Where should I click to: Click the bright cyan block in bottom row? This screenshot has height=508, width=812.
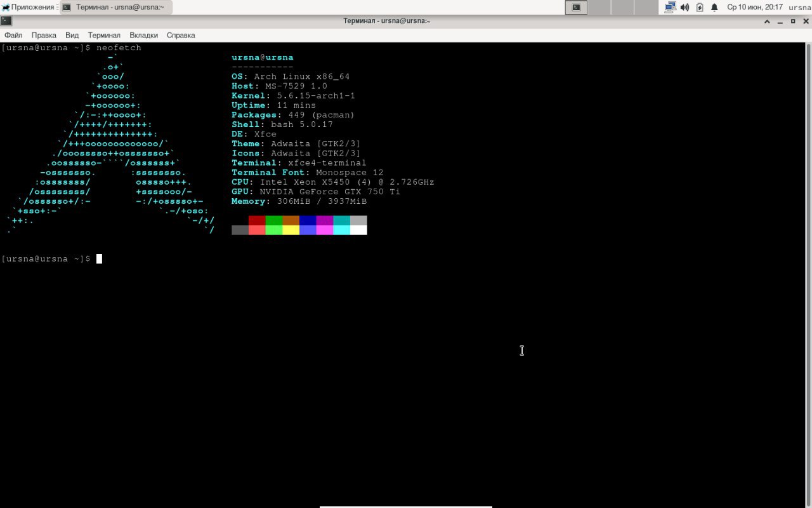click(341, 230)
